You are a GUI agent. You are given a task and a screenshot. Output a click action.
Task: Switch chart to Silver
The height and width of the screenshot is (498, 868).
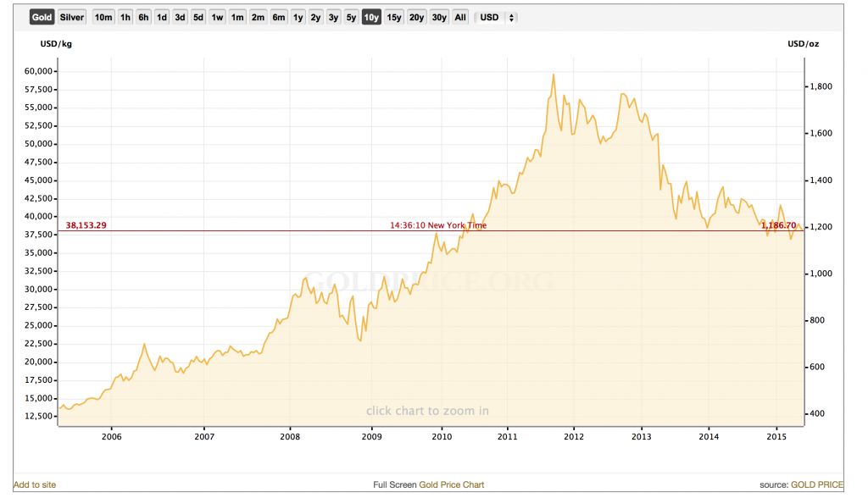pyautogui.click(x=72, y=17)
